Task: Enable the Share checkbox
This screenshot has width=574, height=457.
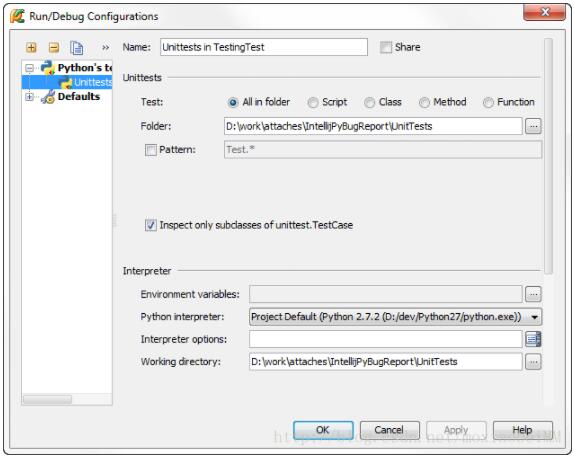Action: tap(386, 47)
